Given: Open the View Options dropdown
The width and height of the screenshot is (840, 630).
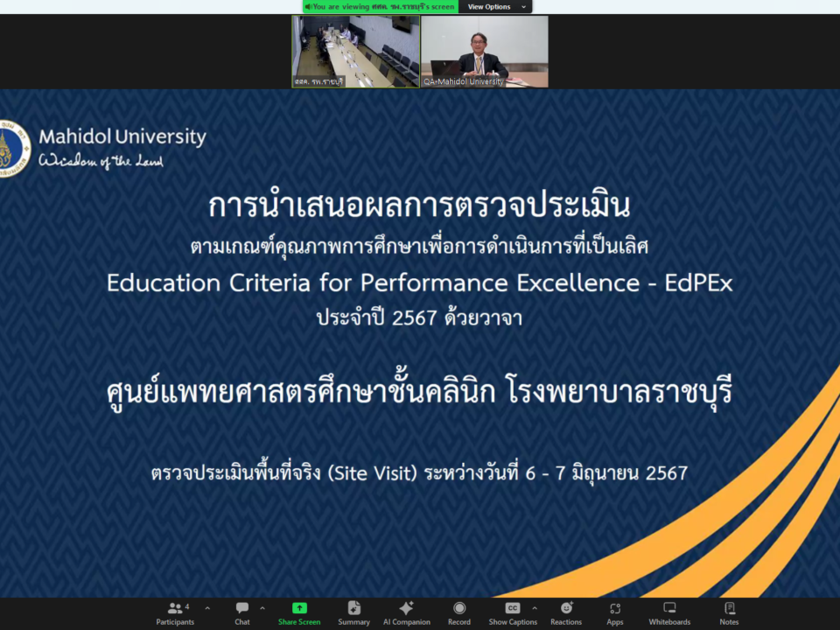Looking at the screenshot, I should click(x=494, y=7).
